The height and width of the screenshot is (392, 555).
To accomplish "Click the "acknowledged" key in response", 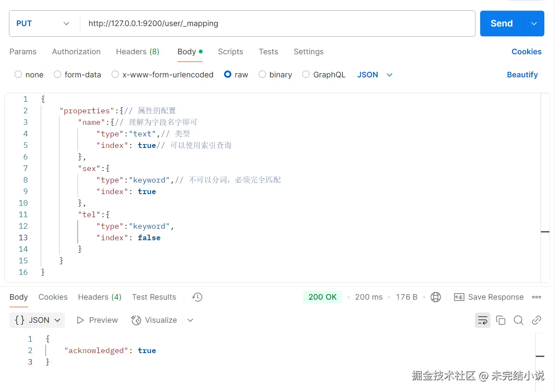I will (97, 351).
